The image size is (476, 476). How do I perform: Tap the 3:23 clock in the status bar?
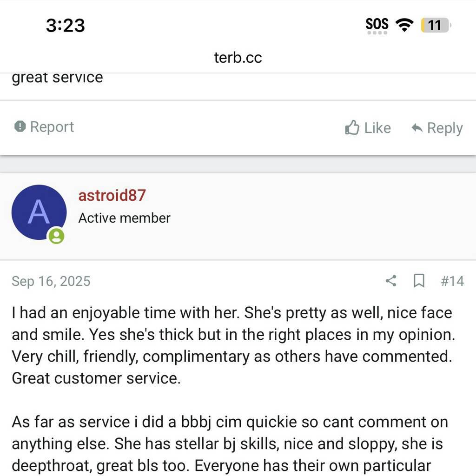point(65,25)
